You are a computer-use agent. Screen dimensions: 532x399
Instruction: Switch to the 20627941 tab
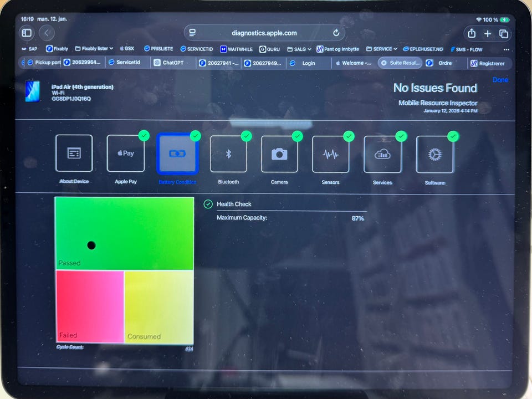219,63
